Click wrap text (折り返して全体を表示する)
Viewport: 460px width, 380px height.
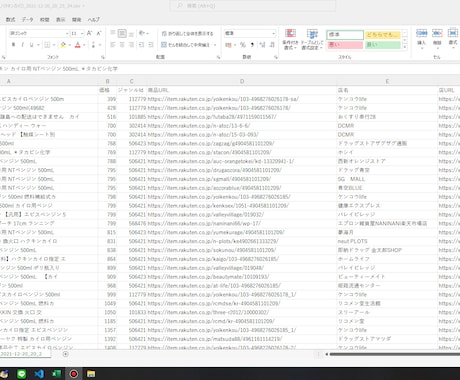[x=187, y=33]
